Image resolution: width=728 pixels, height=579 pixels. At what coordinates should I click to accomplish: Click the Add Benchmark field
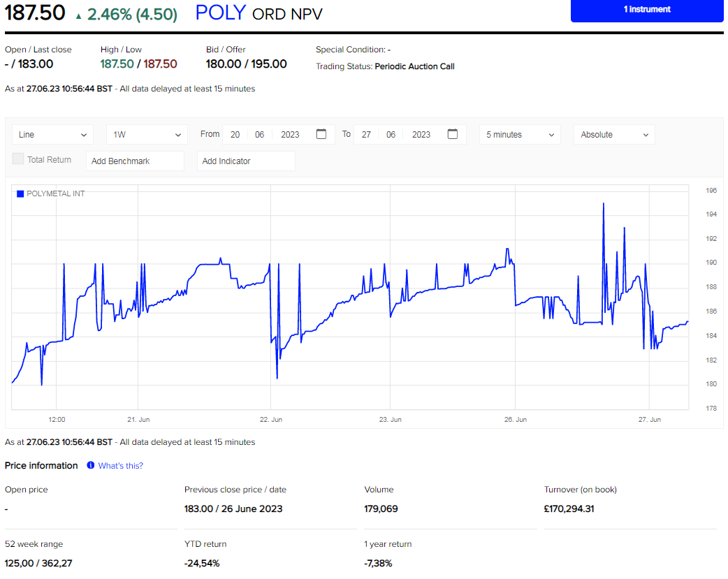click(x=135, y=161)
